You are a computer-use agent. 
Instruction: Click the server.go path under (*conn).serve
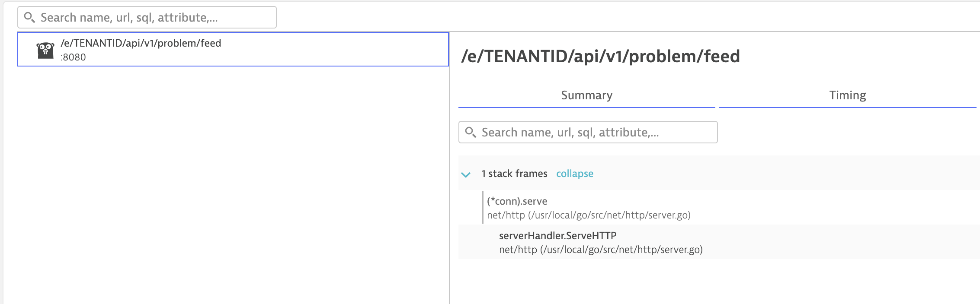(589, 215)
